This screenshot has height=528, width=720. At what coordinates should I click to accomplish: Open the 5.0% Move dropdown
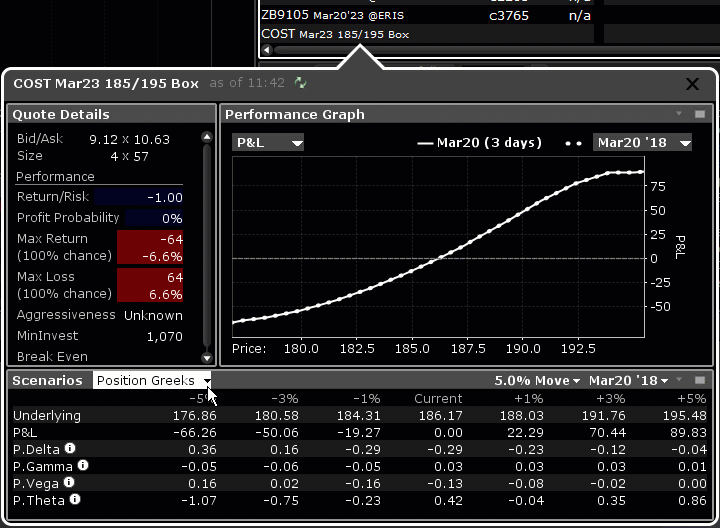click(x=537, y=381)
